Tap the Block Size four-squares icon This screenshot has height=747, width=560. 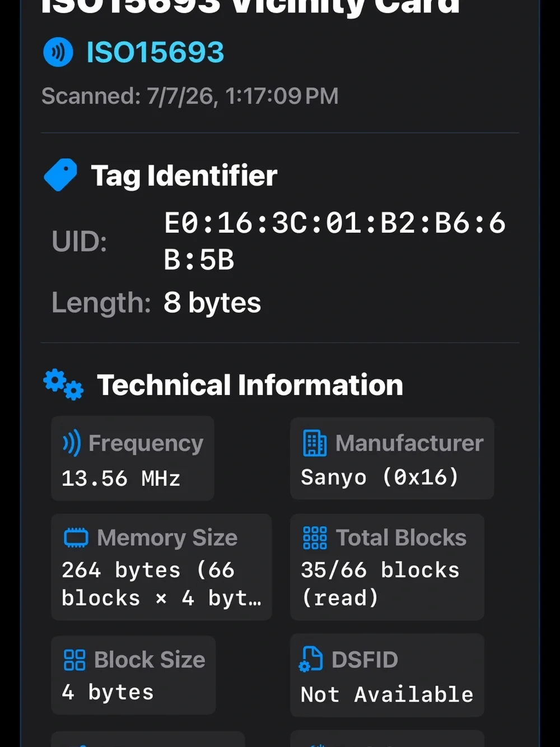(74, 660)
